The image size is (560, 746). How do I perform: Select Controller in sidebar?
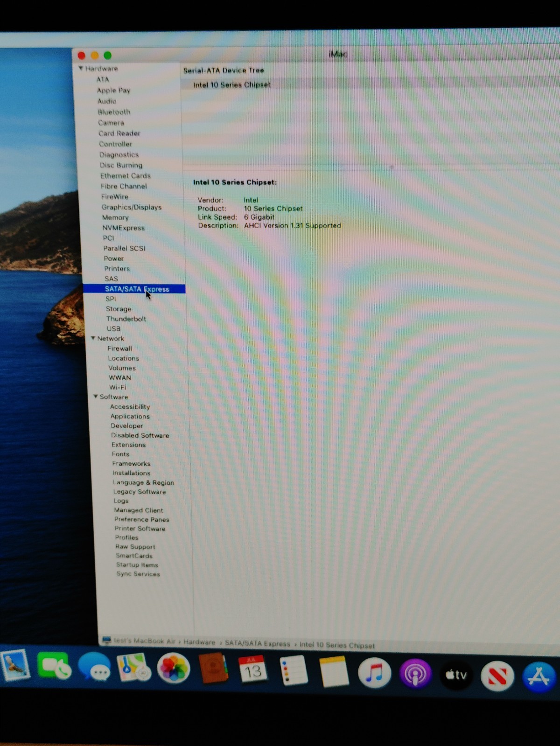(x=115, y=144)
